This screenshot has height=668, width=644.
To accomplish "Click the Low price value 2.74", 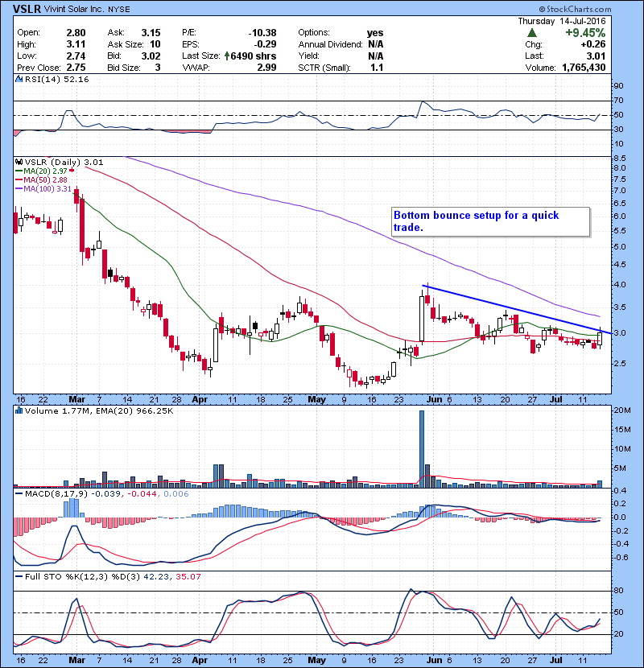I will pos(76,56).
